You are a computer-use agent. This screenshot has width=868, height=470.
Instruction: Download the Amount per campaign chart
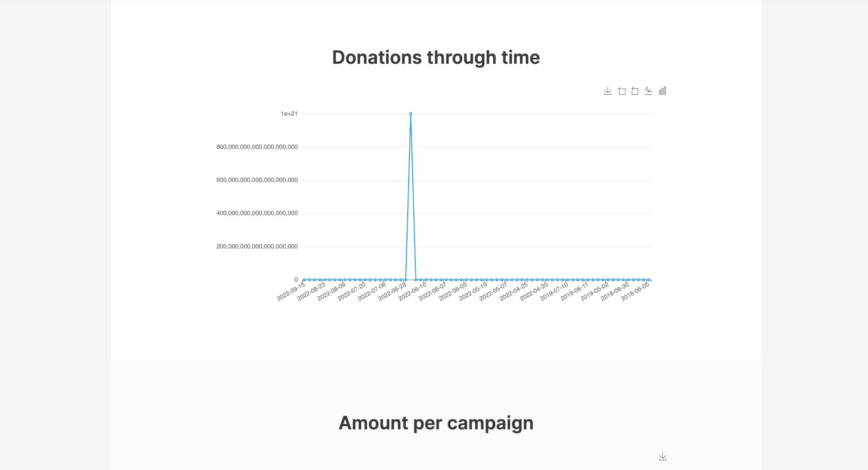pos(663,457)
